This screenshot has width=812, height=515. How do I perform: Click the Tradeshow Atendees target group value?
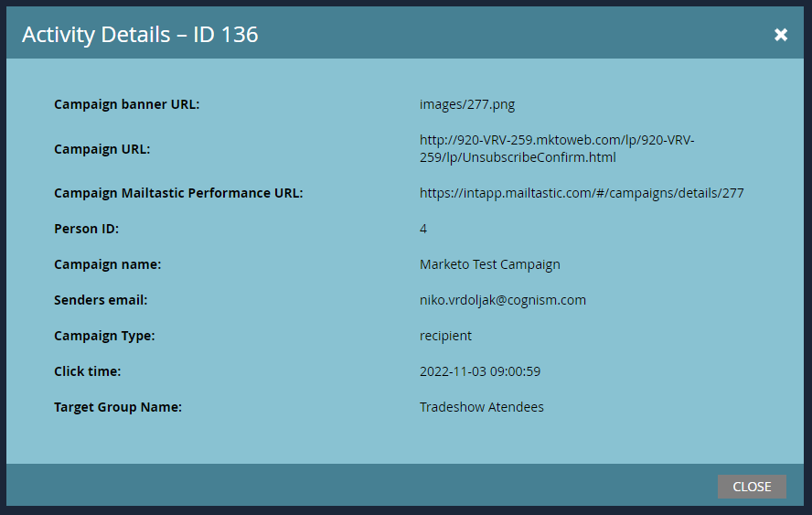pos(482,407)
